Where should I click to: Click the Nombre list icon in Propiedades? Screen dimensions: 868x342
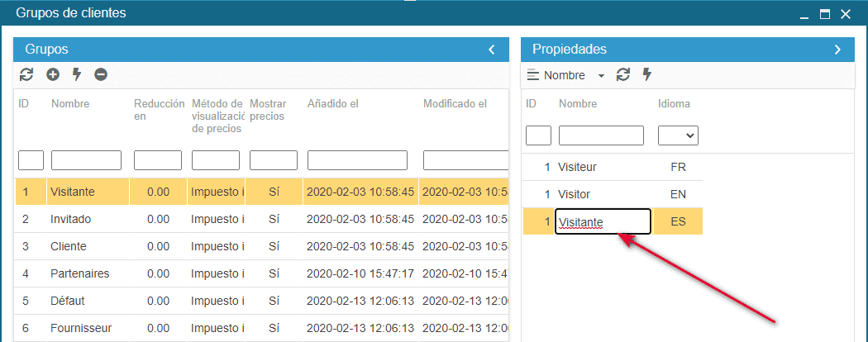coord(533,75)
